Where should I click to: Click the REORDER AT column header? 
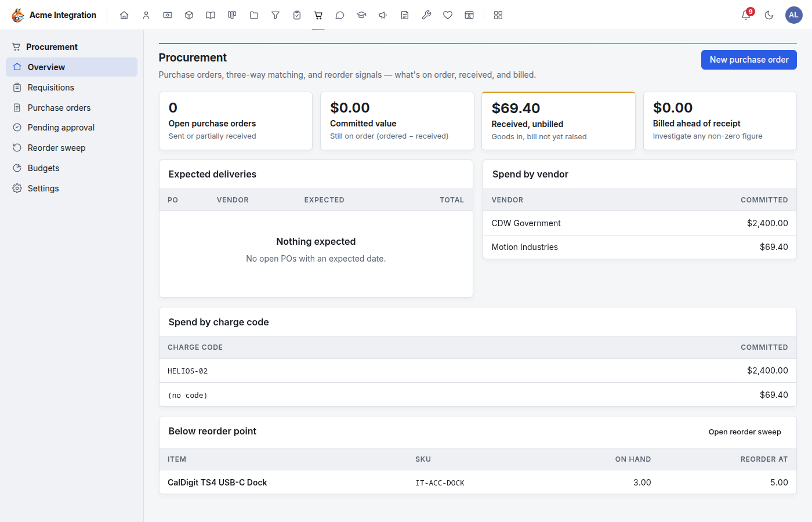pos(764,459)
